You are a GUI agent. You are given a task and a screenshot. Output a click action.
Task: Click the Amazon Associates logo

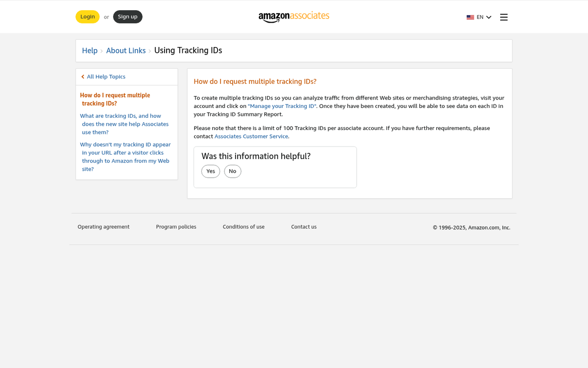click(294, 17)
